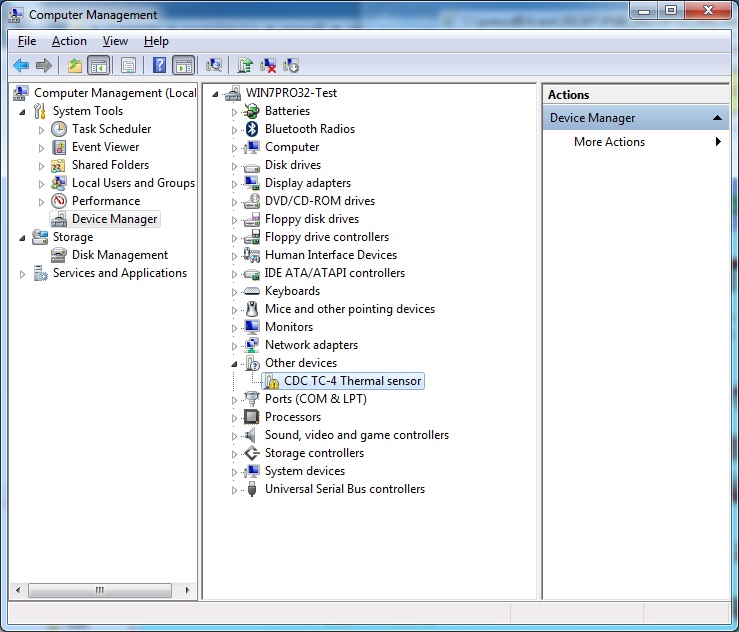Expand Performance node arrow
Viewport: 739px width, 632px height.
pos(41,202)
